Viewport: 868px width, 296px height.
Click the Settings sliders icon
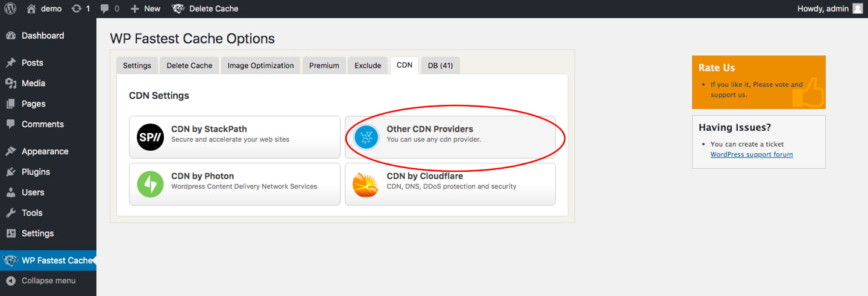click(x=10, y=233)
